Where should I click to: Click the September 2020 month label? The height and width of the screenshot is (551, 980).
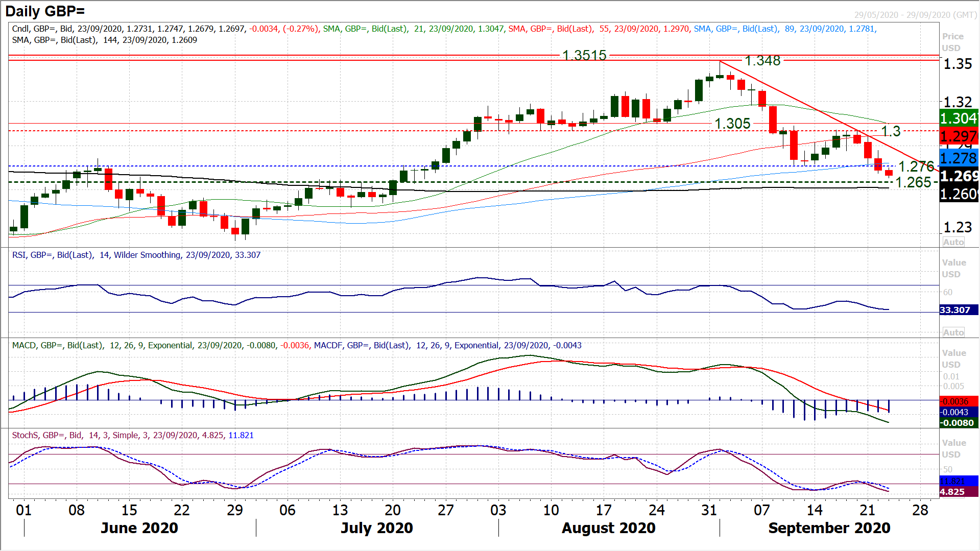click(829, 528)
